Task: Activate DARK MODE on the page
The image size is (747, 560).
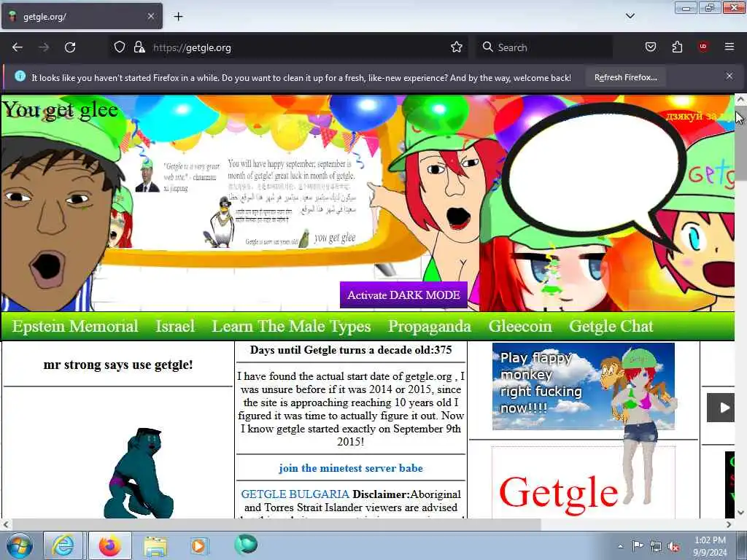Action: 403,295
